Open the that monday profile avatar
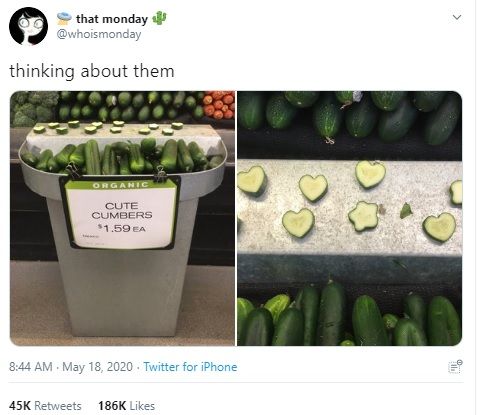 (x=28, y=26)
